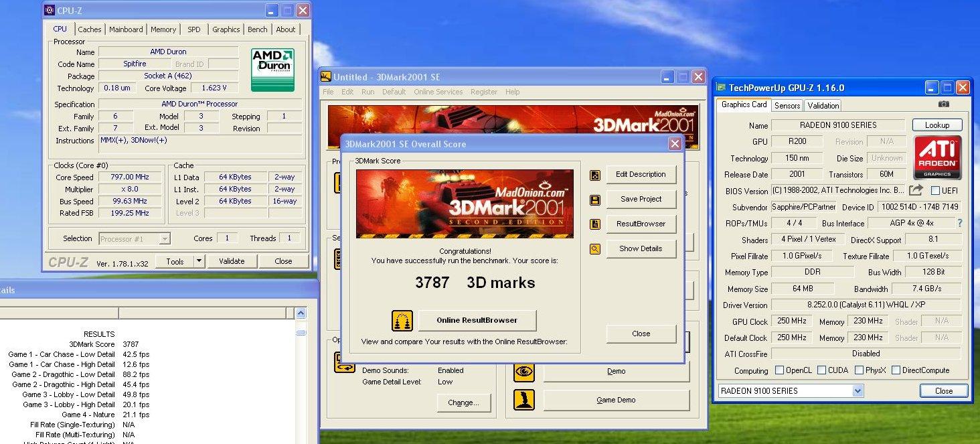The width and height of the screenshot is (980, 444).
Task: Open the File menu in 3DMark2001 SE
Action: pyautogui.click(x=328, y=92)
